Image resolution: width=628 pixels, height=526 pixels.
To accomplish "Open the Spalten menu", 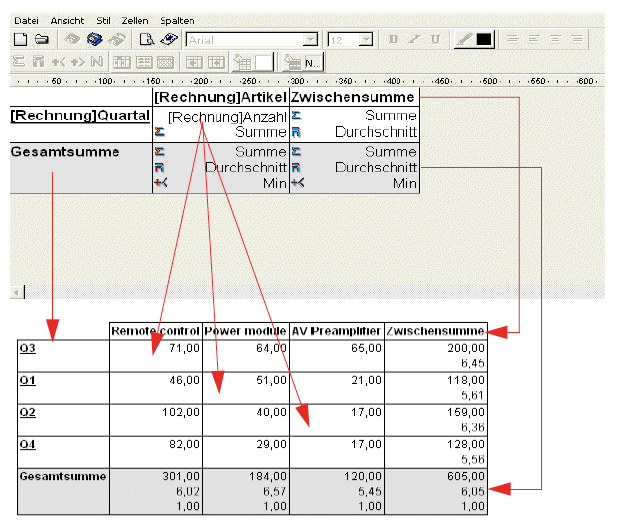I will tap(177, 20).
